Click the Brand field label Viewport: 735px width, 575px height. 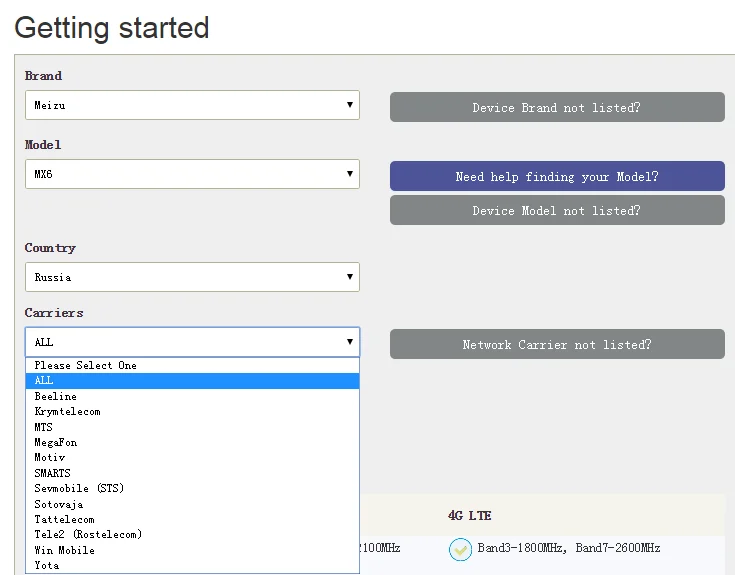point(43,75)
